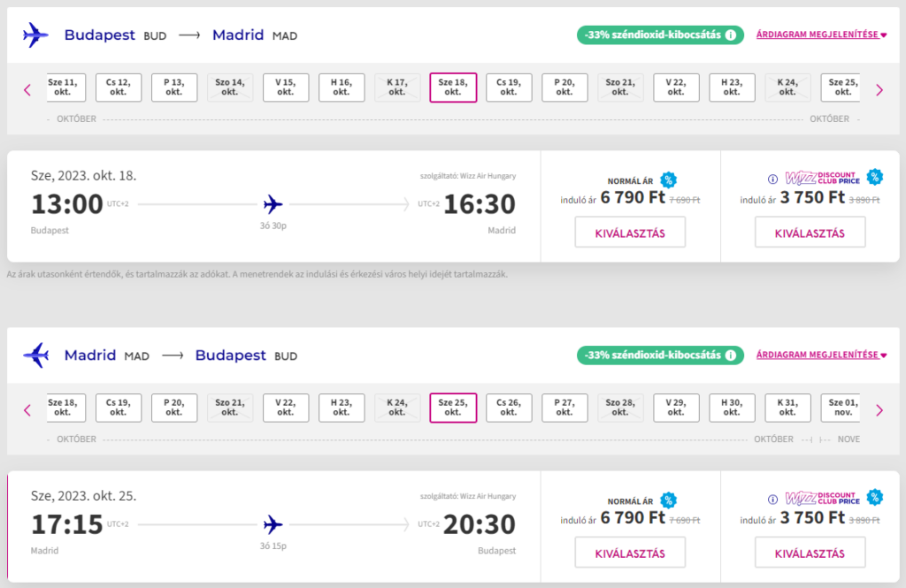Click percent badge next to return WIZZ Discount Club
The image size is (906, 588).
tap(875, 497)
